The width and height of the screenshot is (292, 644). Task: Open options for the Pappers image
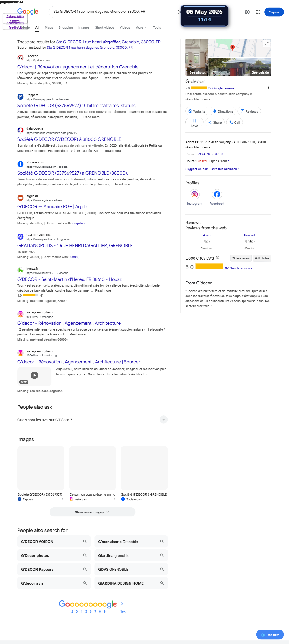coord(63,499)
